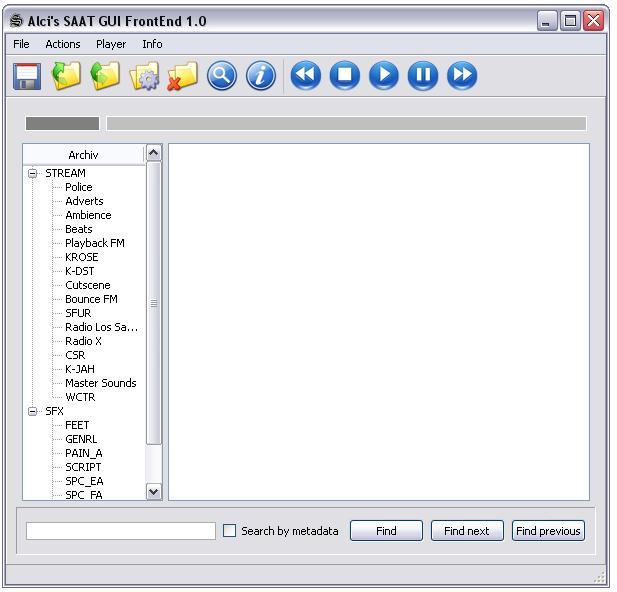Select PAIN_A under SFX
Image resolution: width=617 pixels, height=592 pixels.
pos(84,453)
